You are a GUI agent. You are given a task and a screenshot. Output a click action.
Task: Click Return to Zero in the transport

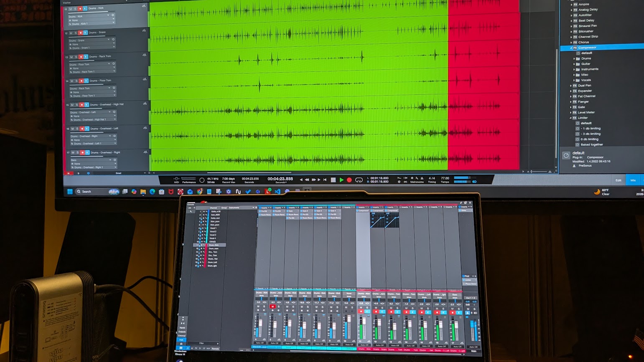tap(325, 180)
